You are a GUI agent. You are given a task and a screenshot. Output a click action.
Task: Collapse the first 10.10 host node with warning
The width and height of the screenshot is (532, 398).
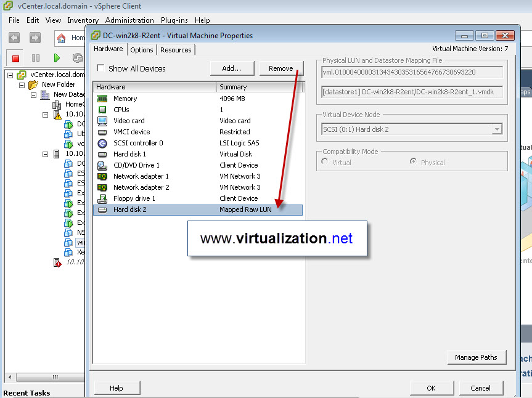tap(45, 115)
